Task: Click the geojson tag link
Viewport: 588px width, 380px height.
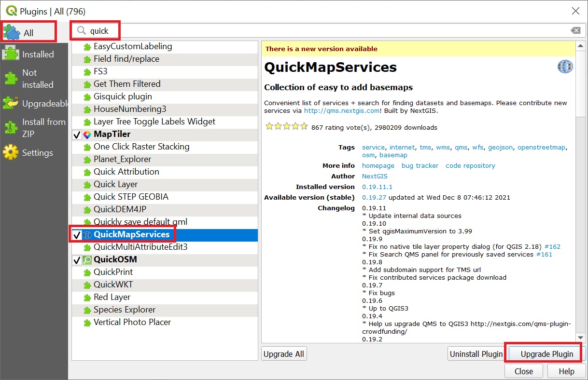Action: (x=500, y=147)
